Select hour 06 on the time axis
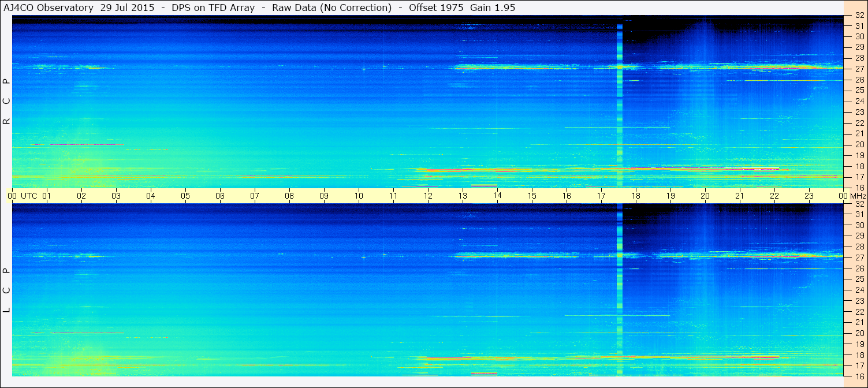This screenshot has width=868, height=388. [220, 196]
